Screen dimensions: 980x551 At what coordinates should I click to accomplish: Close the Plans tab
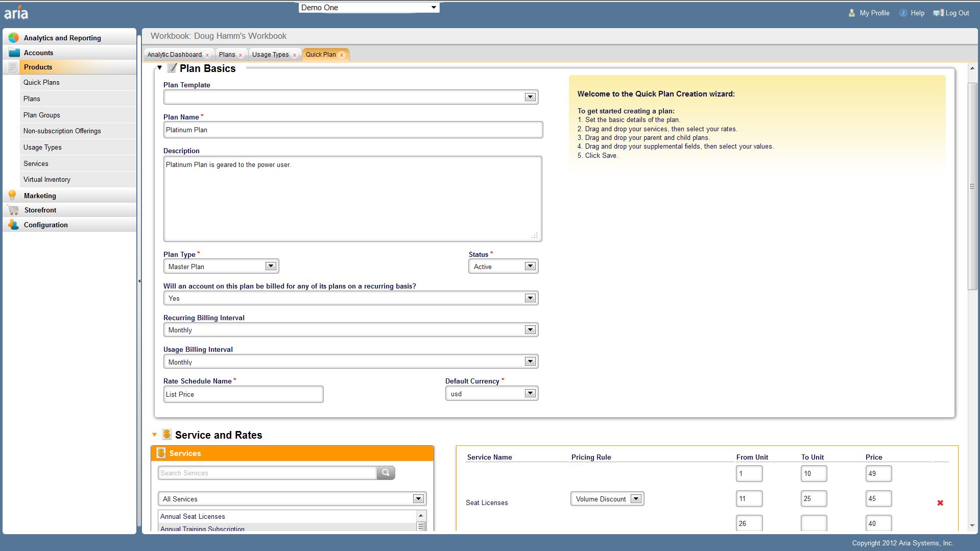point(240,55)
